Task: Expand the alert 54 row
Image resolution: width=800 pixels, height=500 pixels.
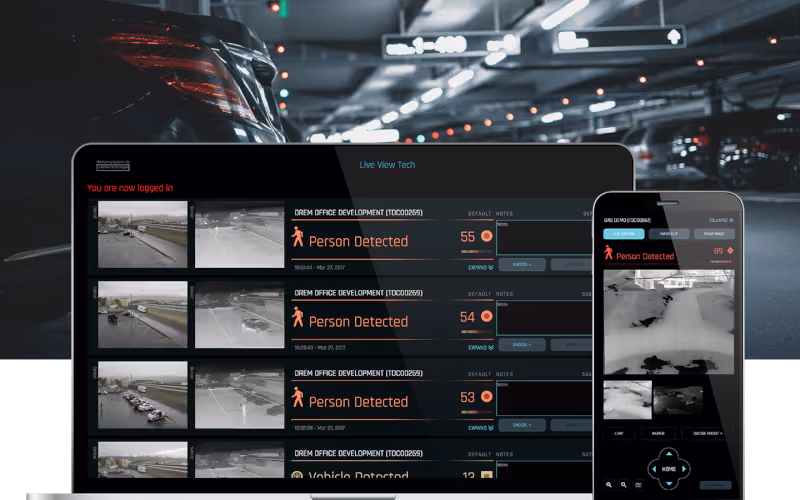Action: [x=481, y=347]
